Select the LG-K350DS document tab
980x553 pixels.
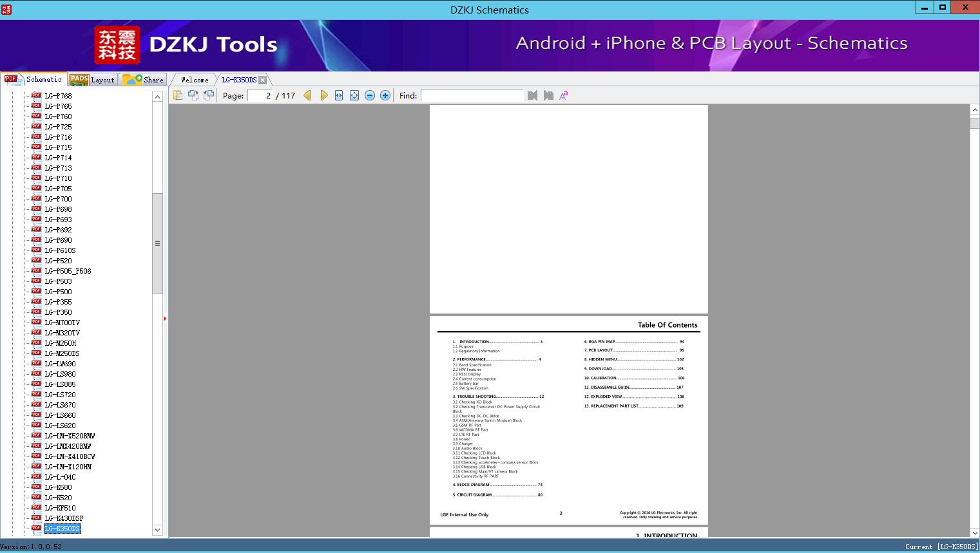point(239,80)
